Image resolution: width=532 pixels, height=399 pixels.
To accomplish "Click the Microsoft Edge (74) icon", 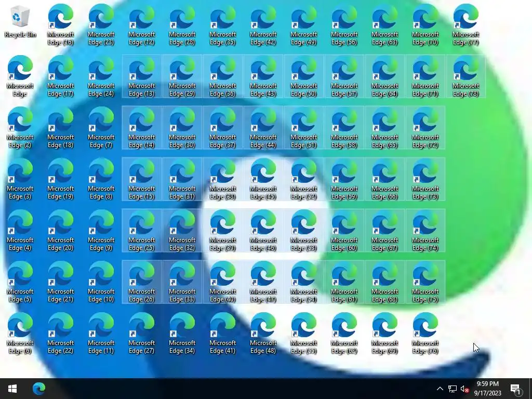I will (425, 231).
